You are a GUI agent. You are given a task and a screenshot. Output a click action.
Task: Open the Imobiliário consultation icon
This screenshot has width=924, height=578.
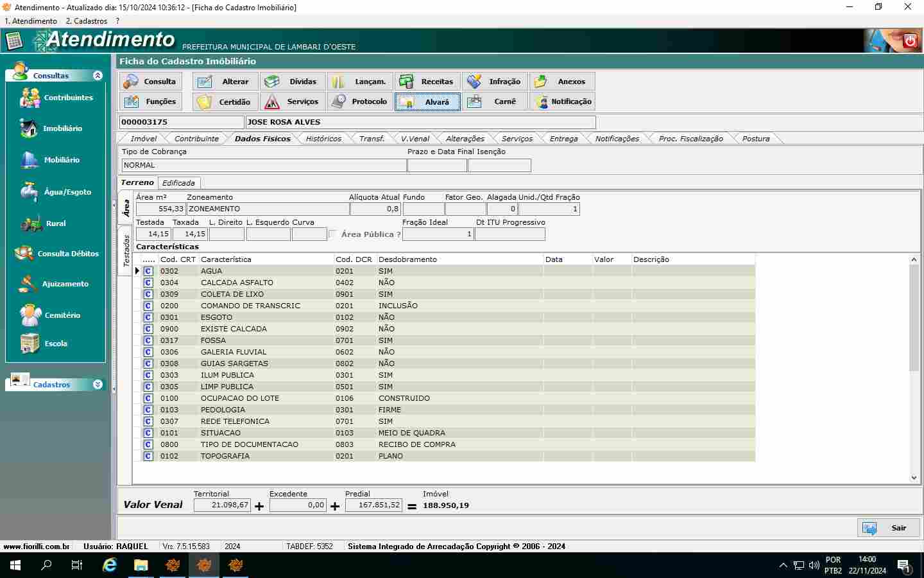pyautogui.click(x=29, y=128)
